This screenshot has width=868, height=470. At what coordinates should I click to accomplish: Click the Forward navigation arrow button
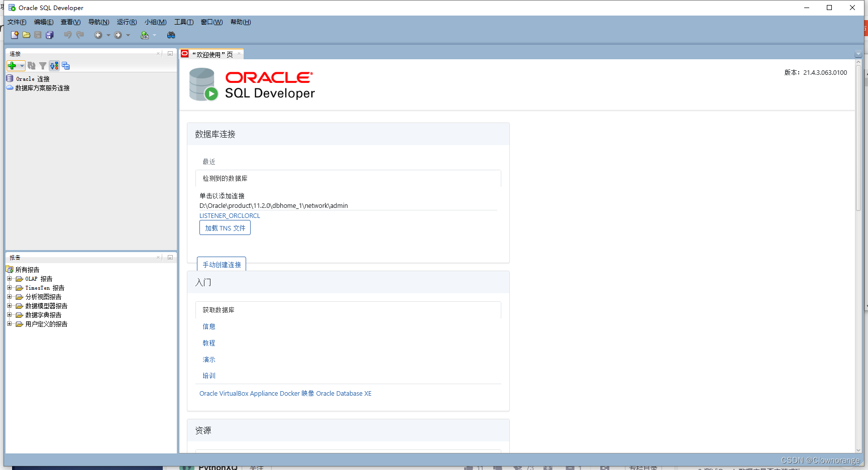[x=118, y=35]
